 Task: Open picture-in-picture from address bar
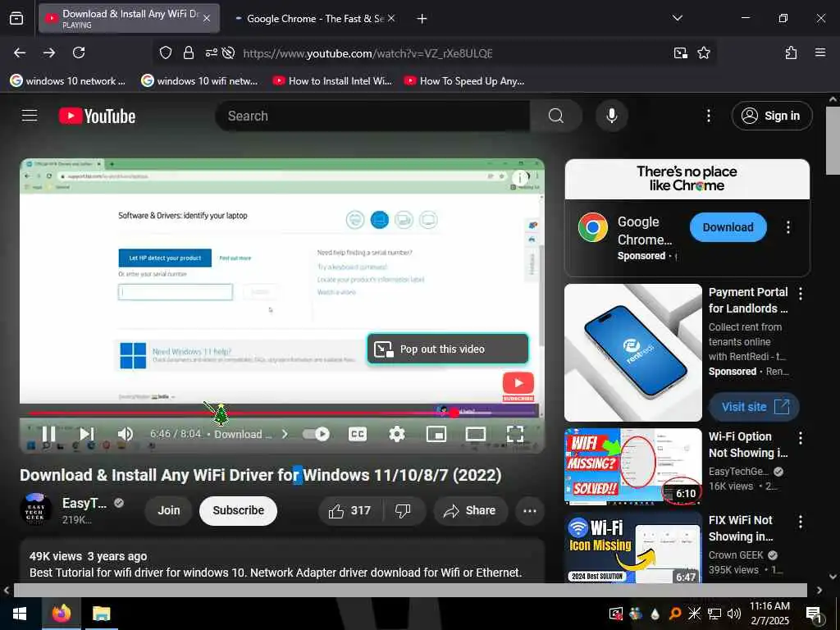pos(680,52)
